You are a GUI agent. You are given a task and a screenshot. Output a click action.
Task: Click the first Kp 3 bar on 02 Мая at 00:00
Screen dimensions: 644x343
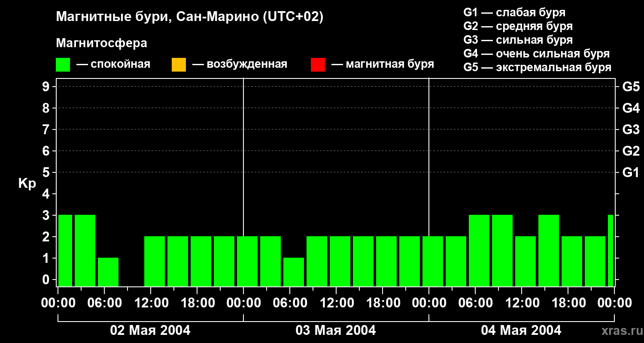pyautogui.click(x=65, y=250)
